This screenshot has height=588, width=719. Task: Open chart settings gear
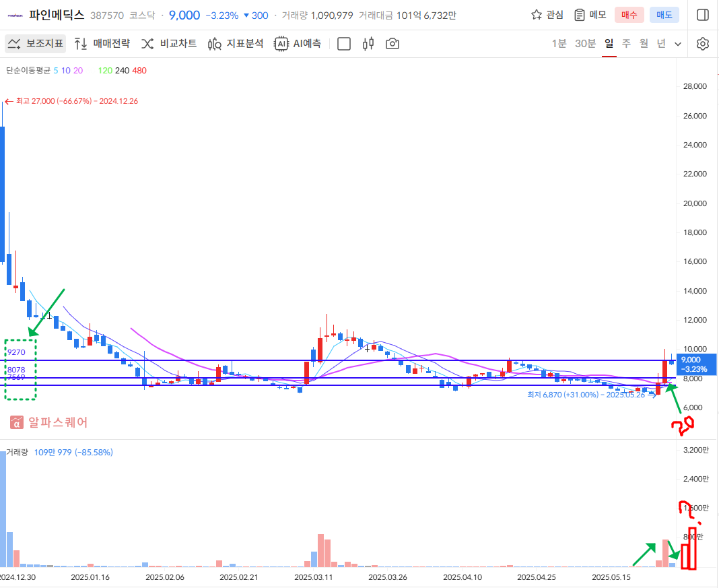[x=702, y=44]
